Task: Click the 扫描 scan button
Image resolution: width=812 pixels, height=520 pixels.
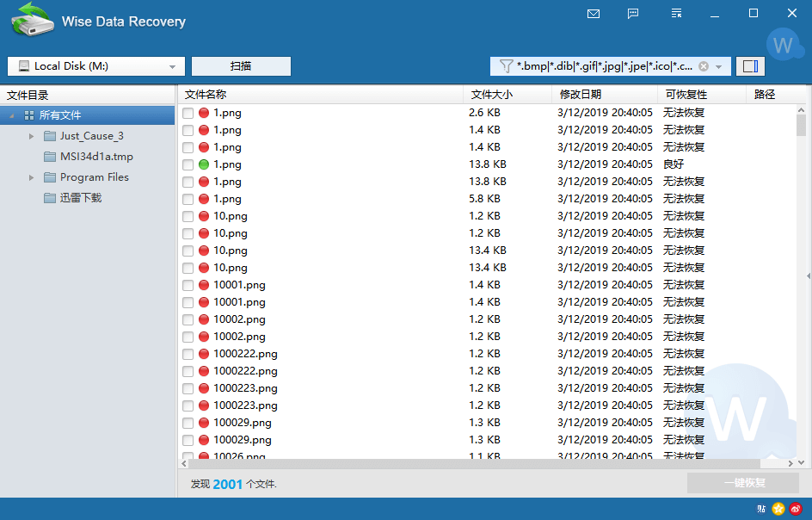Action: pyautogui.click(x=241, y=66)
